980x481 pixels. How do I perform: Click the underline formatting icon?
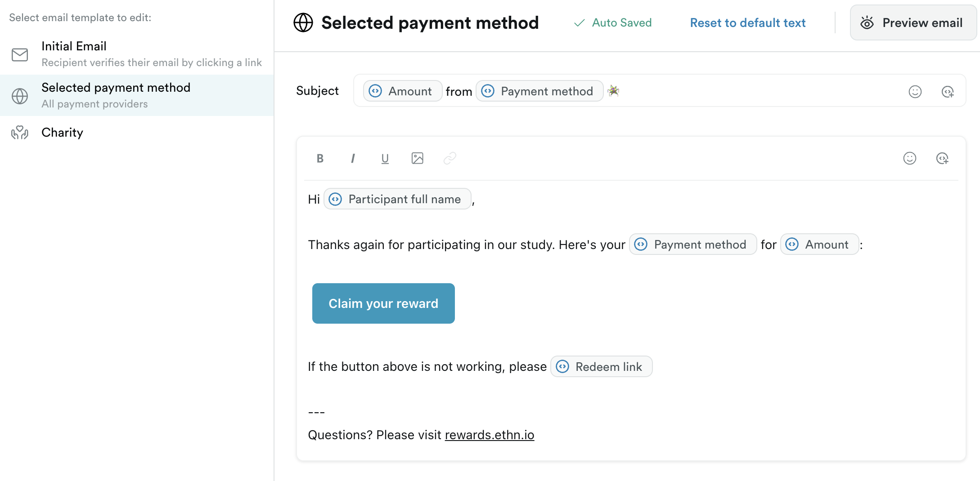pyautogui.click(x=385, y=158)
